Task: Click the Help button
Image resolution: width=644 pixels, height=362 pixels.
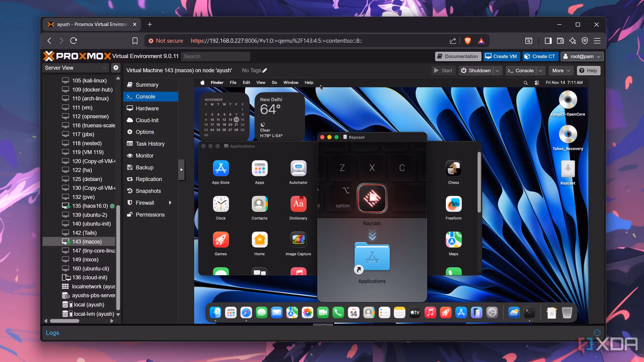Action: [x=588, y=71]
